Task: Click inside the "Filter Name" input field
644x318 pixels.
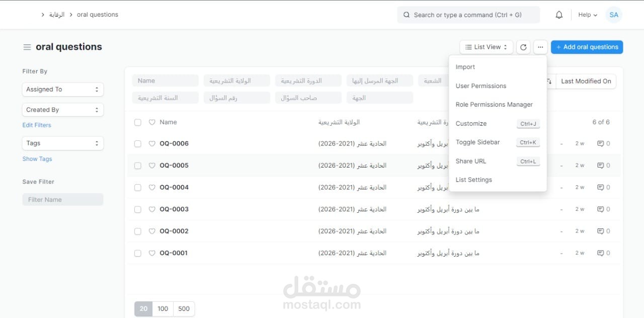Action: click(x=62, y=199)
